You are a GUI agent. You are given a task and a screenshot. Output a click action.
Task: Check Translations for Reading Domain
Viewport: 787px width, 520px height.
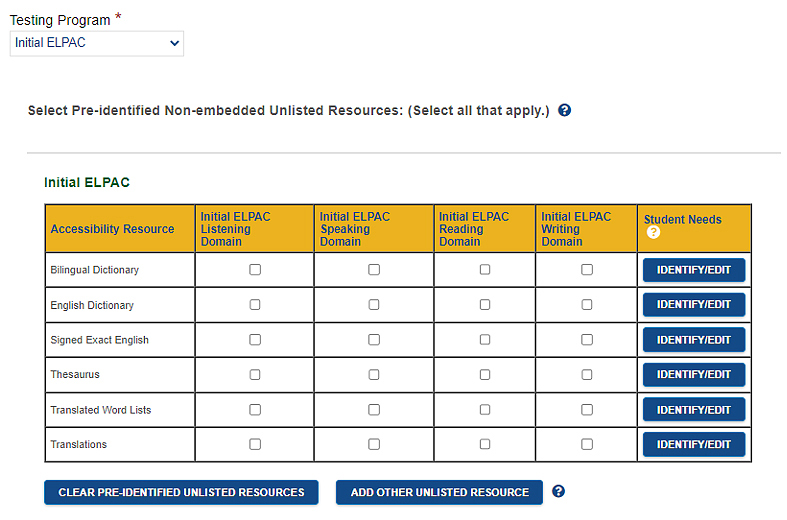[x=485, y=444]
